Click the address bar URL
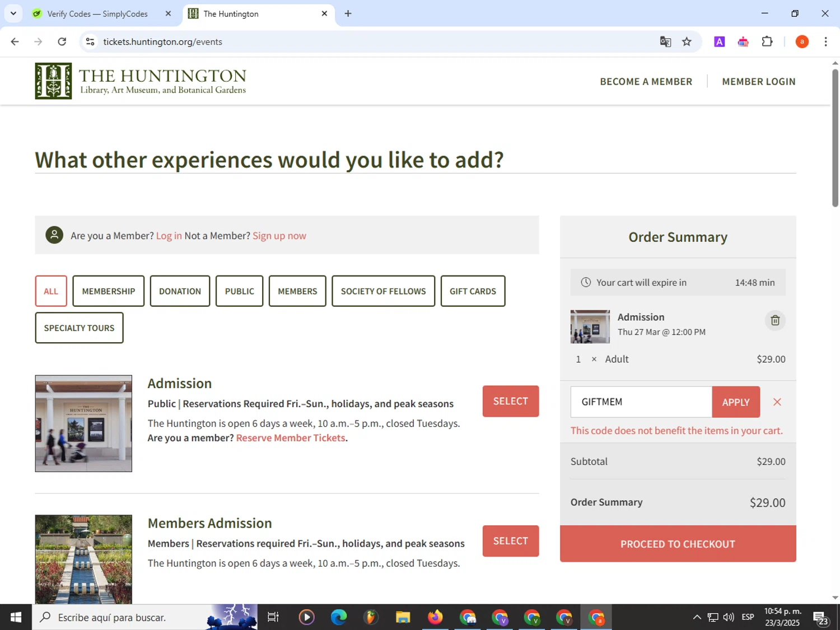 (x=162, y=42)
